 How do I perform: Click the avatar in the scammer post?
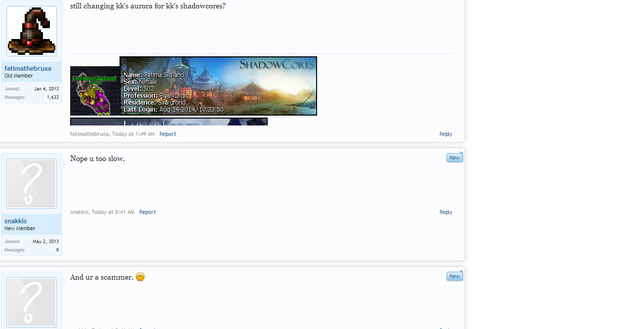pos(32,302)
